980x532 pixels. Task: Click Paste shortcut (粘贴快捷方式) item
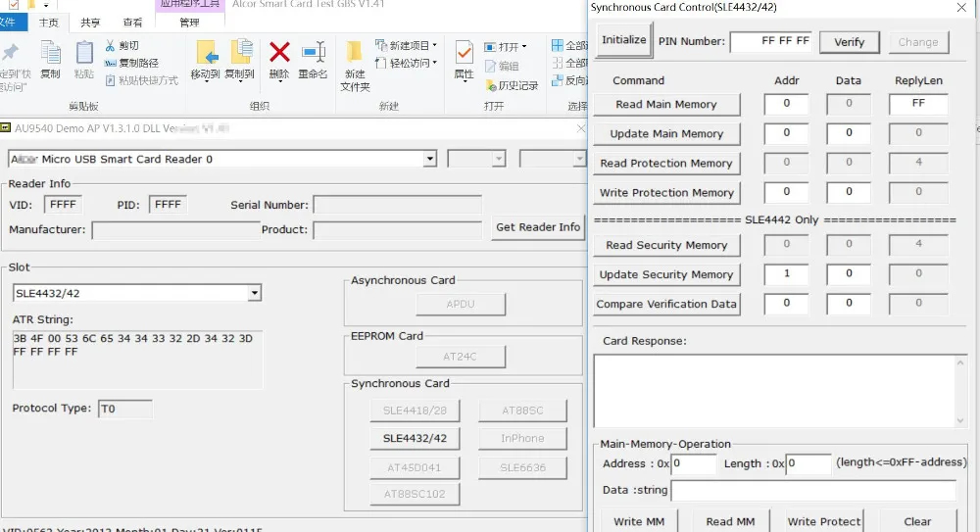click(x=142, y=80)
